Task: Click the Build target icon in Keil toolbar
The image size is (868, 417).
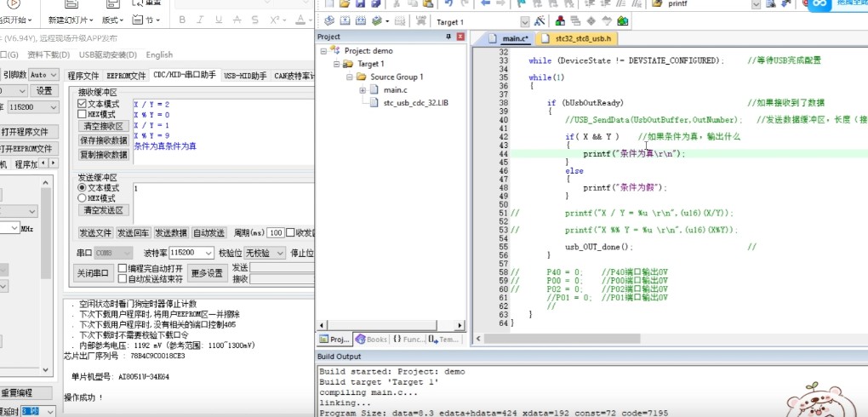Action: click(x=345, y=21)
